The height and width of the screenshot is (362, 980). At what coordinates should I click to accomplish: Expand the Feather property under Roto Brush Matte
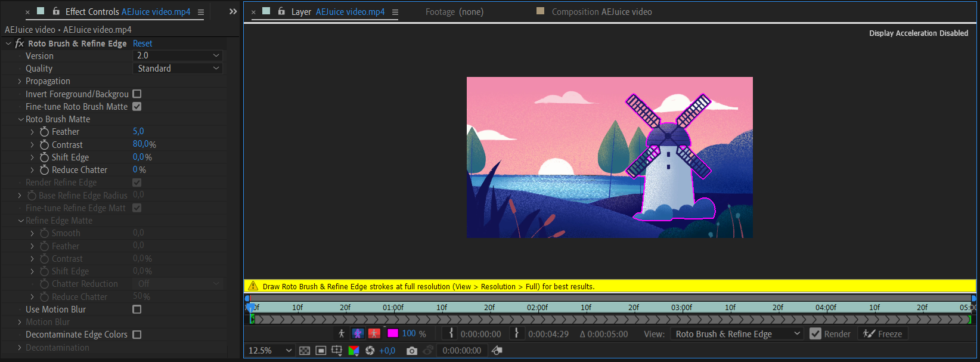point(32,132)
